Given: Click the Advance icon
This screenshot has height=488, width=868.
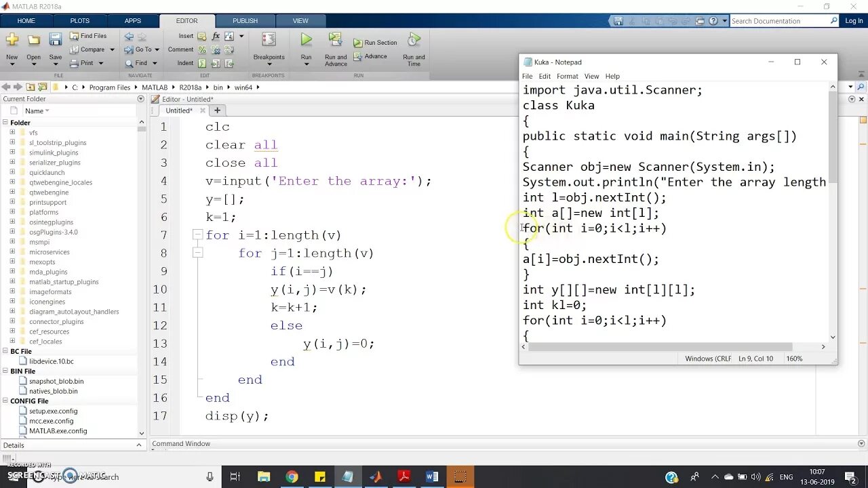Looking at the screenshot, I should (358, 57).
